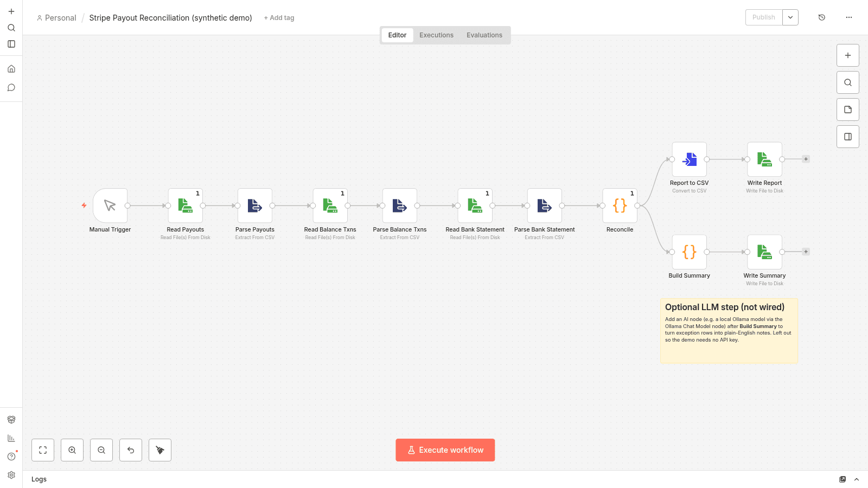Zoom out of the canvas

(x=101, y=450)
